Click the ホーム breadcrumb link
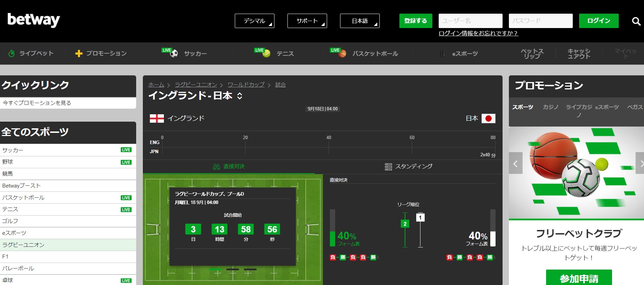This screenshot has width=644, height=285. click(x=156, y=84)
